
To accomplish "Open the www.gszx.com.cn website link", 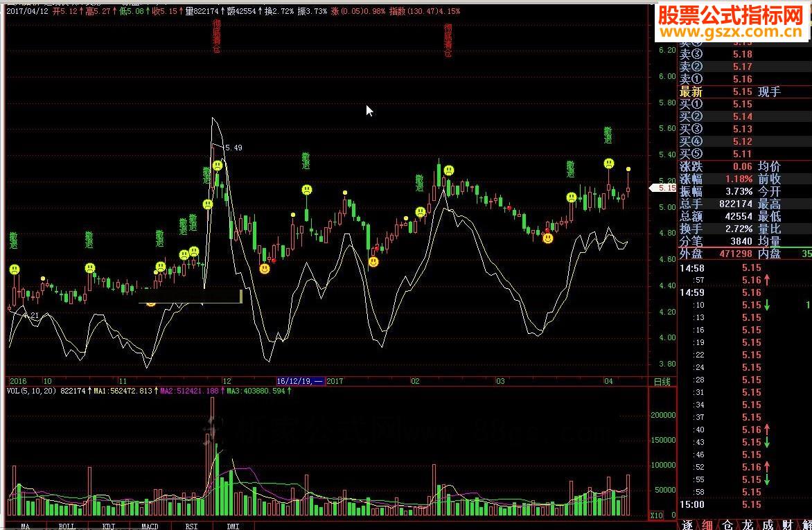I will coord(731,32).
